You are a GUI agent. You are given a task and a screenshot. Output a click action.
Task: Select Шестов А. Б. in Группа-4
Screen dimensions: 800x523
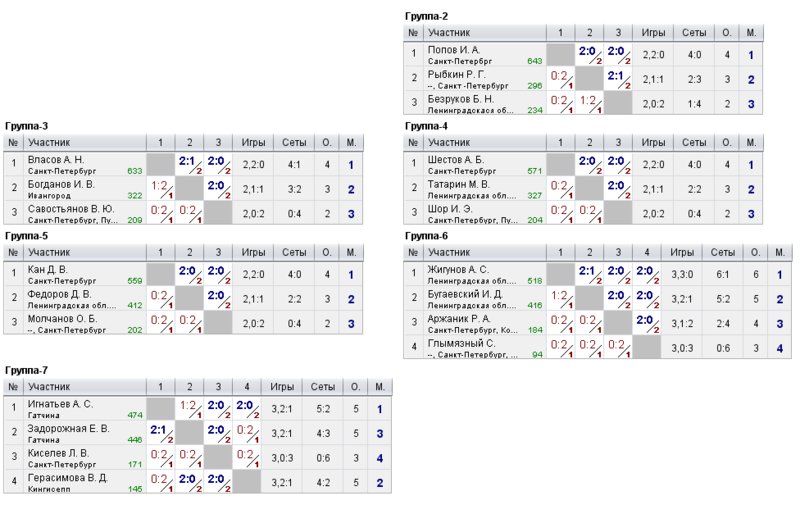point(456,160)
